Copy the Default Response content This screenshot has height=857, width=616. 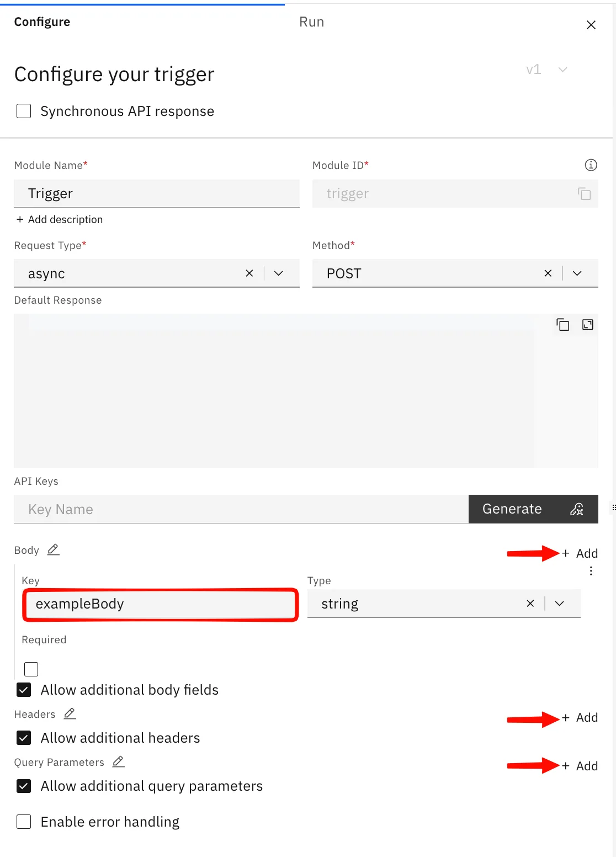pyautogui.click(x=562, y=325)
